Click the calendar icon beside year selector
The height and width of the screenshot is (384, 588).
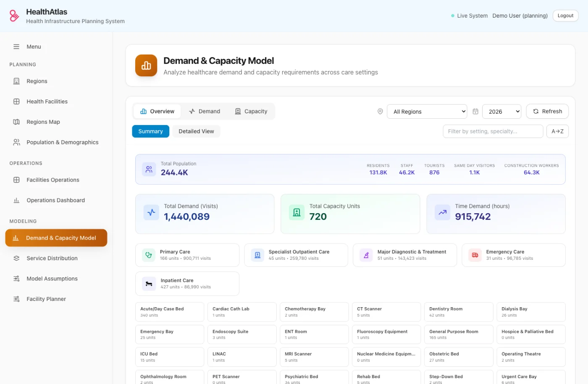[475, 111]
